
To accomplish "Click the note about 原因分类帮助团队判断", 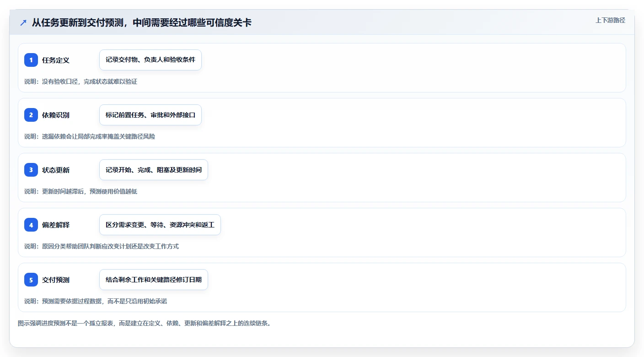I will pos(102,246).
